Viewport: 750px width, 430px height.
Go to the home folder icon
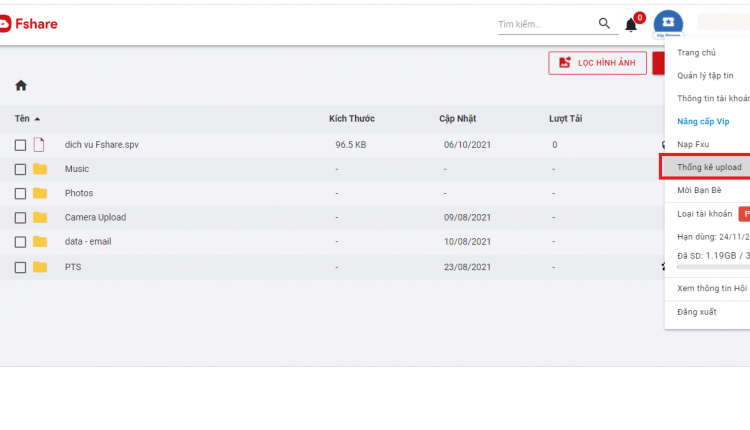point(21,86)
